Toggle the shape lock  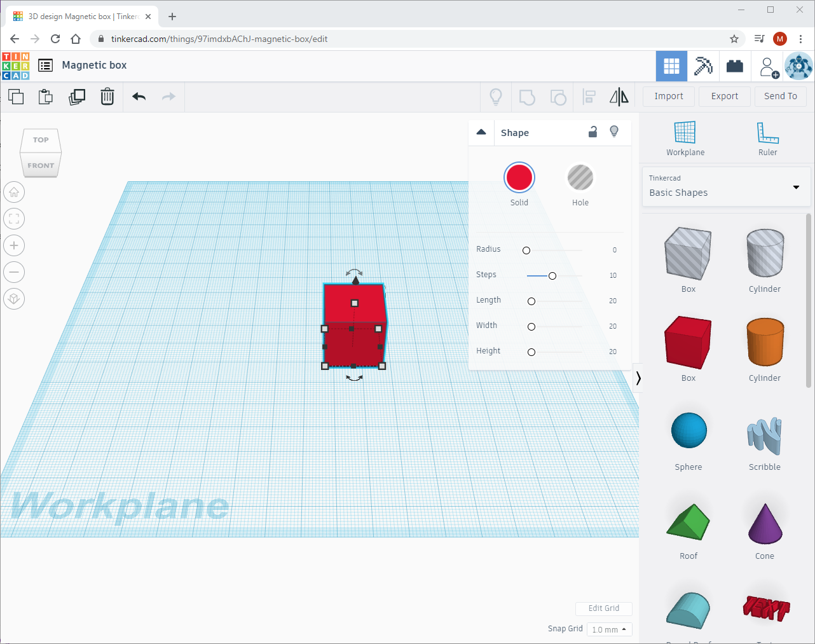(592, 132)
